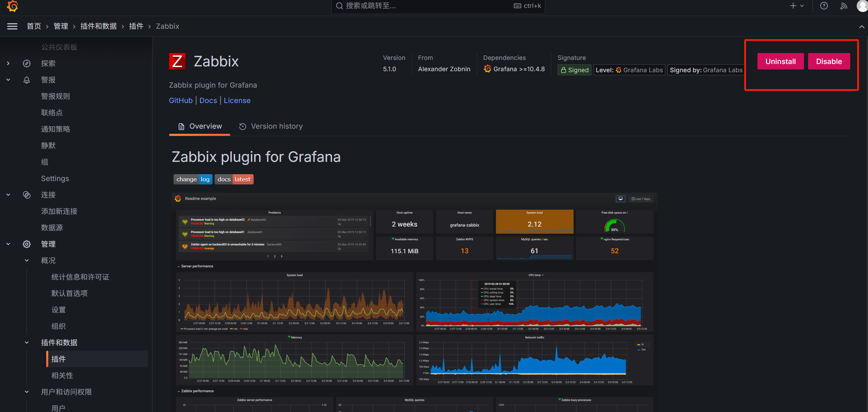Click the Administration gear icon
The height and width of the screenshot is (412, 868).
[27, 244]
